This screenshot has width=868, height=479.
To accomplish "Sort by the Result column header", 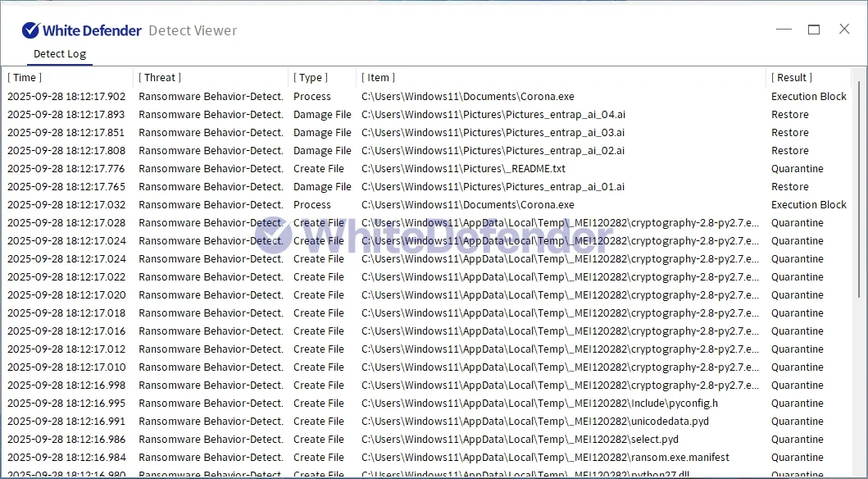I will (x=791, y=78).
